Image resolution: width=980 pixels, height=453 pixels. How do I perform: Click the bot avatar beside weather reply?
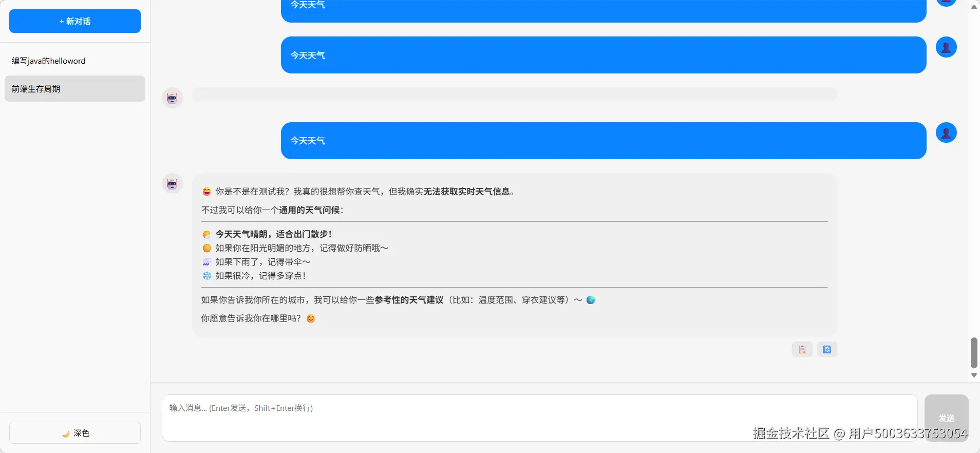pos(172,183)
